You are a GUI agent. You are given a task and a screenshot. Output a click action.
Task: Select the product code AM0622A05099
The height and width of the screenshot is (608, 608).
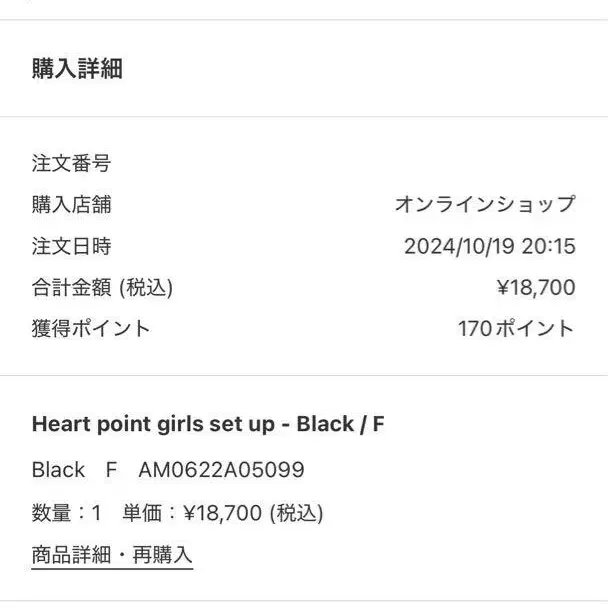pyautogui.click(x=221, y=470)
